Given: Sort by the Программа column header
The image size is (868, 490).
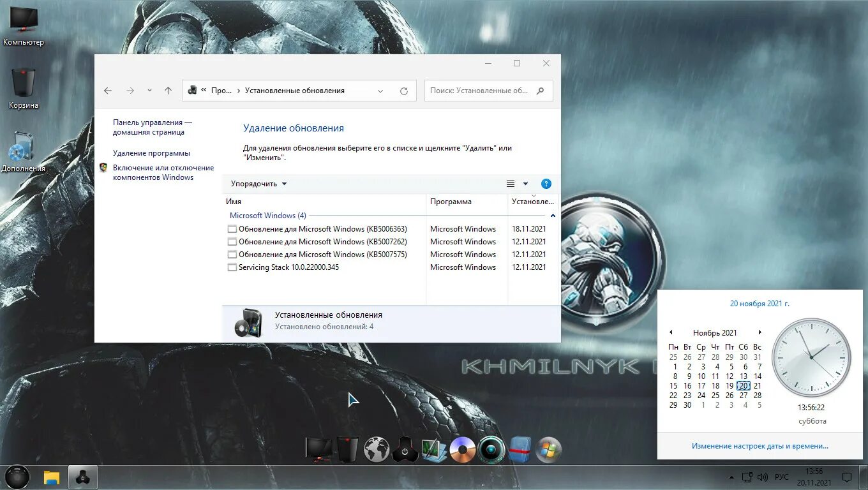Looking at the screenshot, I should pyautogui.click(x=467, y=202).
